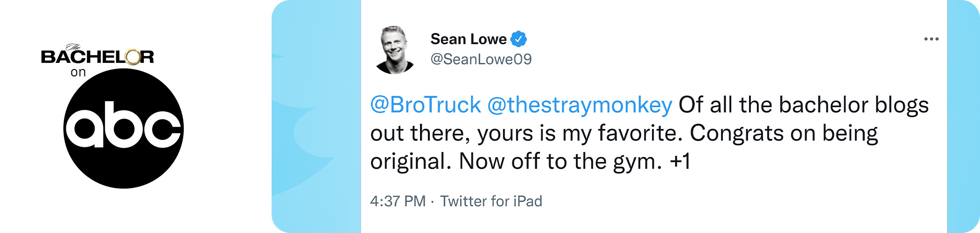
Task: Click the black ABC circle logo
Action: click(123, 129)
